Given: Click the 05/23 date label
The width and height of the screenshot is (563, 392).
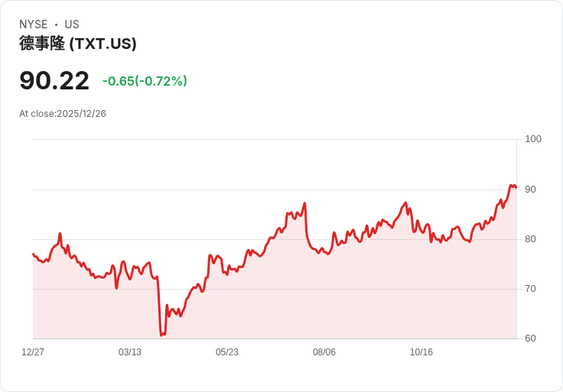Looking at the screenshot, I should [x=227, y=352].
